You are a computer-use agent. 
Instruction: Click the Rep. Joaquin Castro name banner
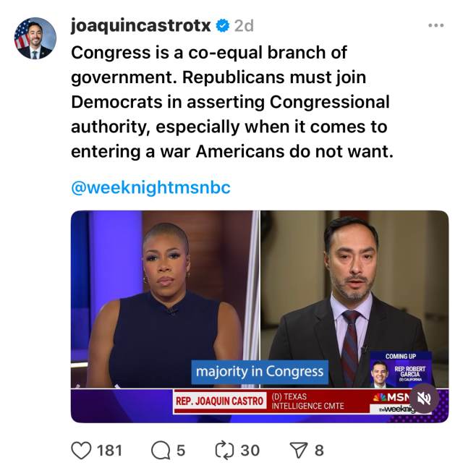point(220,401)
